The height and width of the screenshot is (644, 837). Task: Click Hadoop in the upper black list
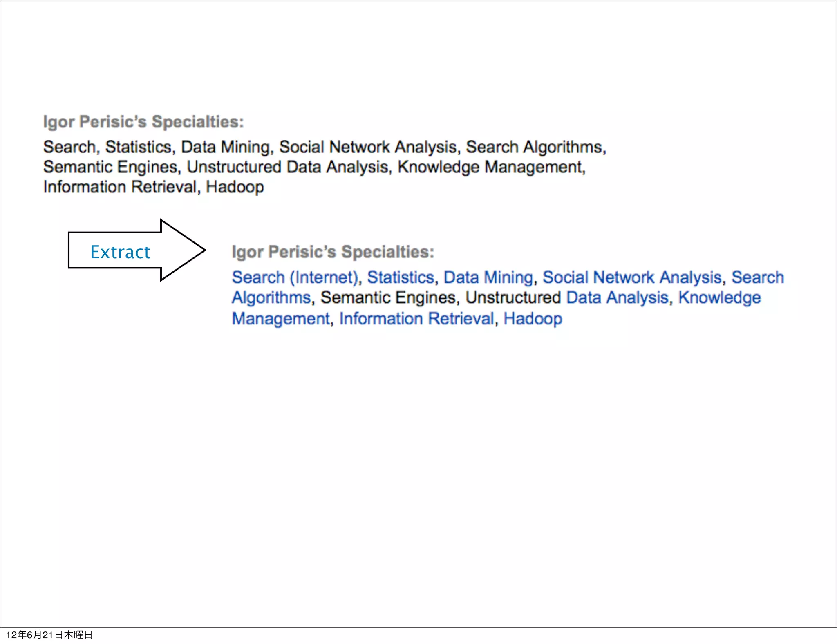coord(235,187)
